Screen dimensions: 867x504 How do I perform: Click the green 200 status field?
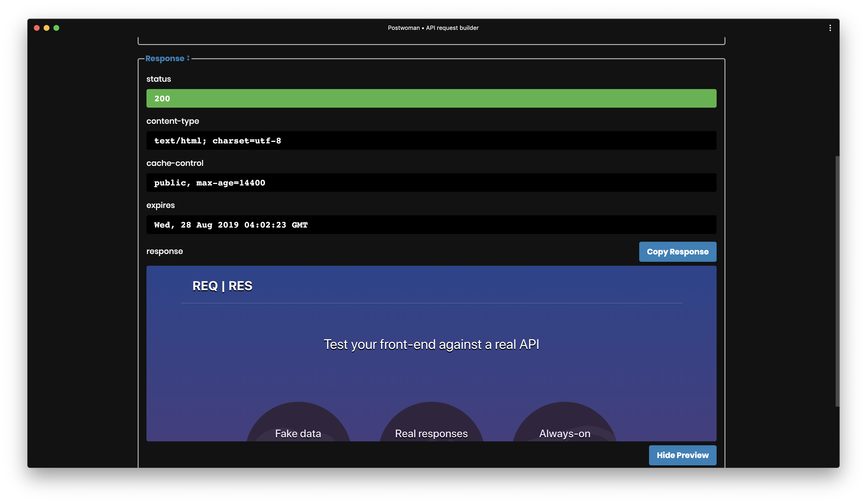(431, 98)
